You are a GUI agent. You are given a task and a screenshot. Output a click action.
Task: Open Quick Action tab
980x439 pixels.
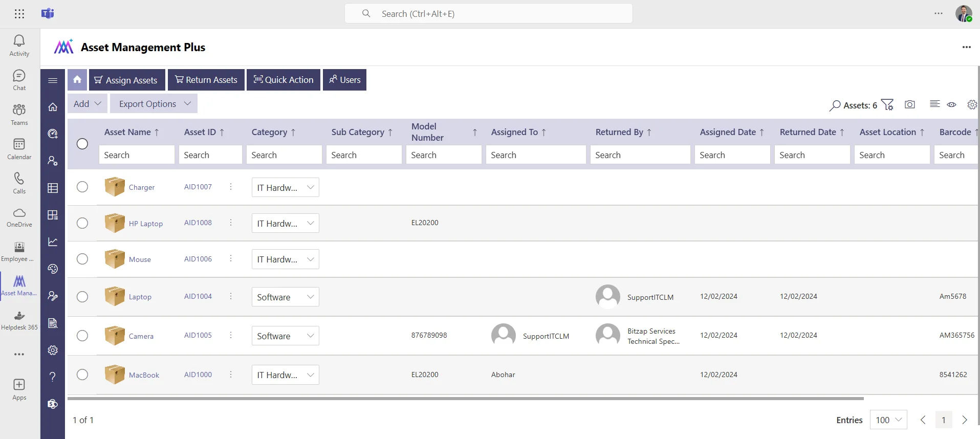(x=284, y=80)
